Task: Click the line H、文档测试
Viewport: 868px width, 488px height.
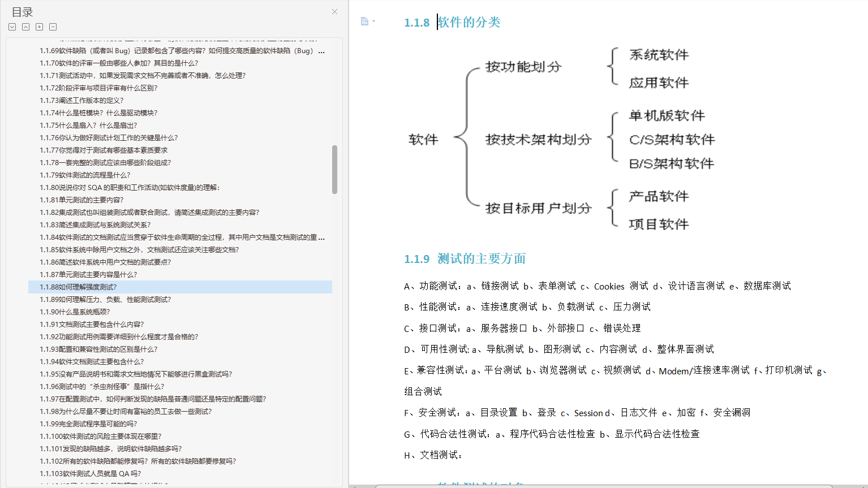Action: 433,455
